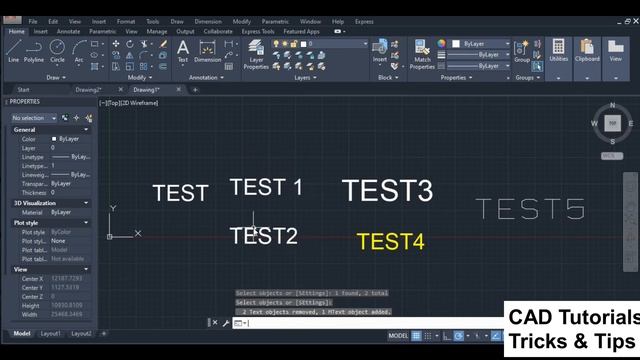Click command line customize wrench icon
This screenshot has width=640, height=360.
tap(226, 323)
